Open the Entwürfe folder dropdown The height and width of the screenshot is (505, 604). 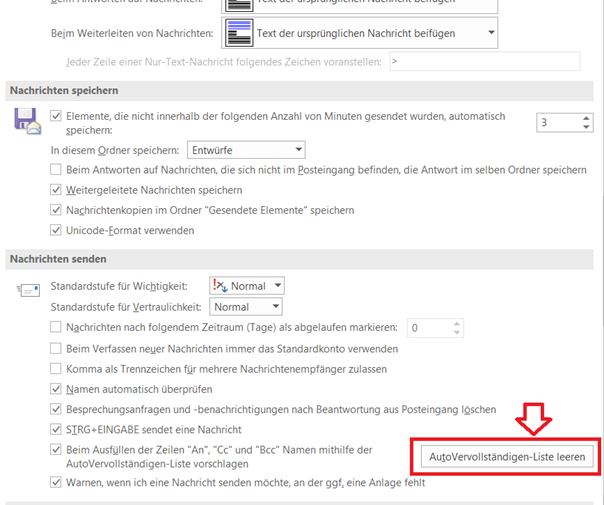(245, 150)
